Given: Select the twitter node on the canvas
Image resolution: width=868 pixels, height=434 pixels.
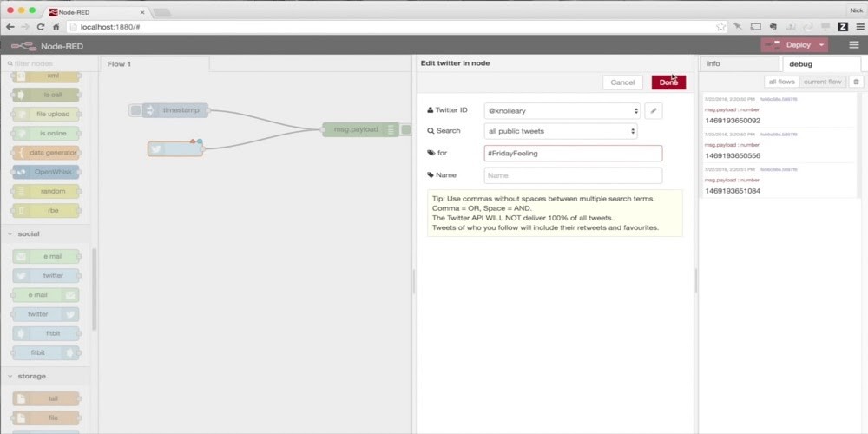Looking at the screenshot, I should point(175,149).
